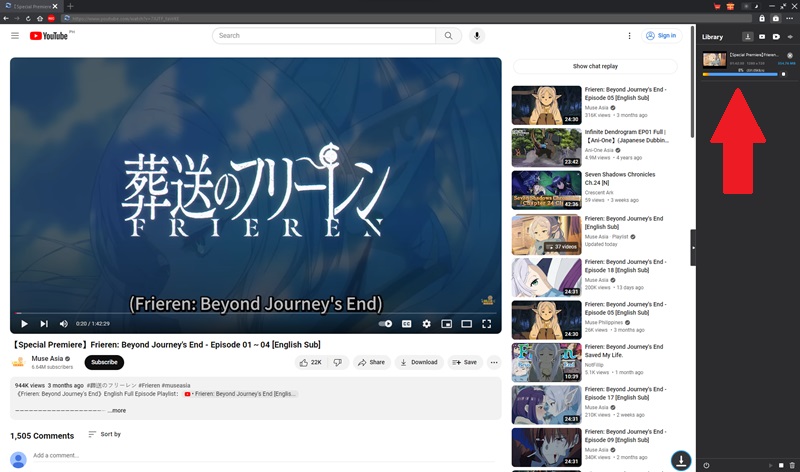Switch to dark moon theme
The width and height of the screenshot is (800, 472).
756,6
